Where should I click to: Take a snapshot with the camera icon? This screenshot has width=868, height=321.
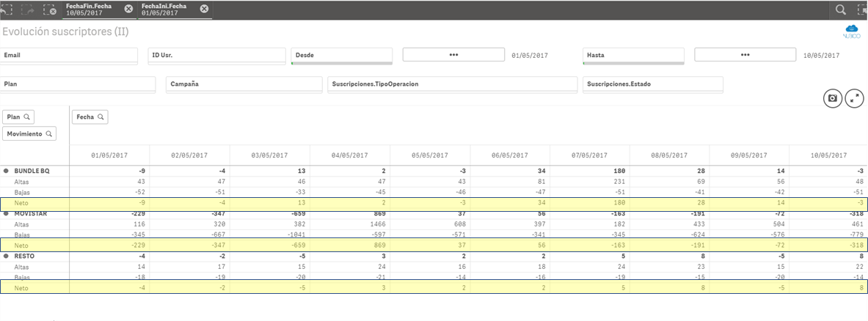[x=832, y=98]
